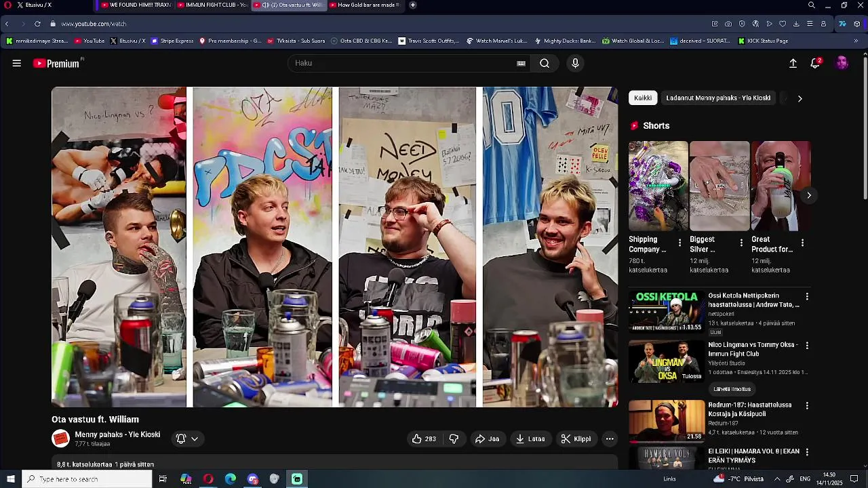Viewport: 868px width, 488px height.
Task: Select Ladannut Menny pahaks - Yle Kioski chip
Action: (718, 98)
